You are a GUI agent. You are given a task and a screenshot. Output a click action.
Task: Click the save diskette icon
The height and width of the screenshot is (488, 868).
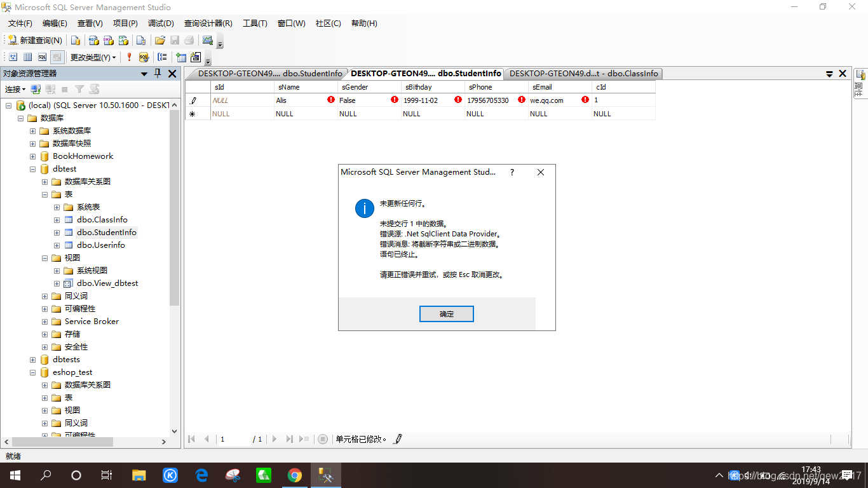[174, 40]
